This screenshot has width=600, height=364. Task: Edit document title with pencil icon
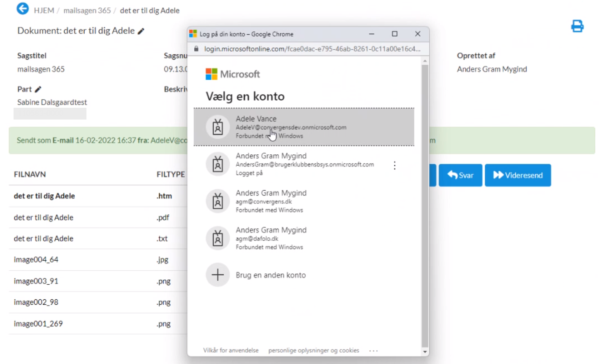(x=141, y=31)
